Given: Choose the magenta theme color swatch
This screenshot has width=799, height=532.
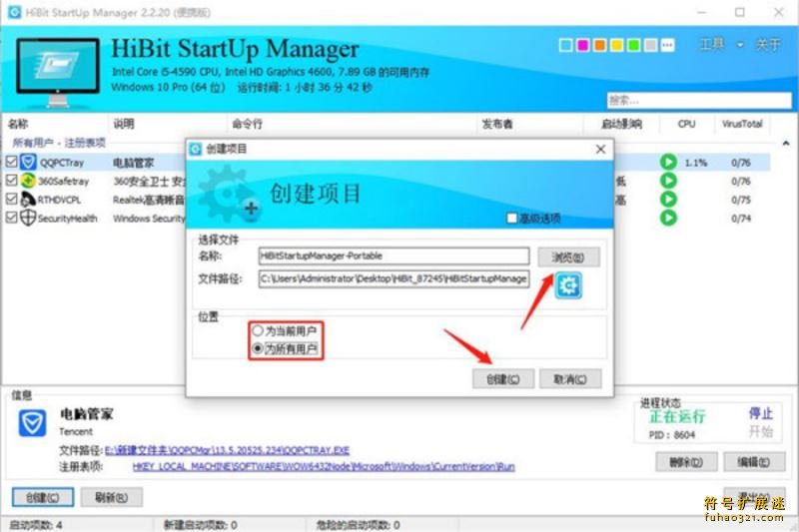Looking at the screenshot, I should coord(583,45).
